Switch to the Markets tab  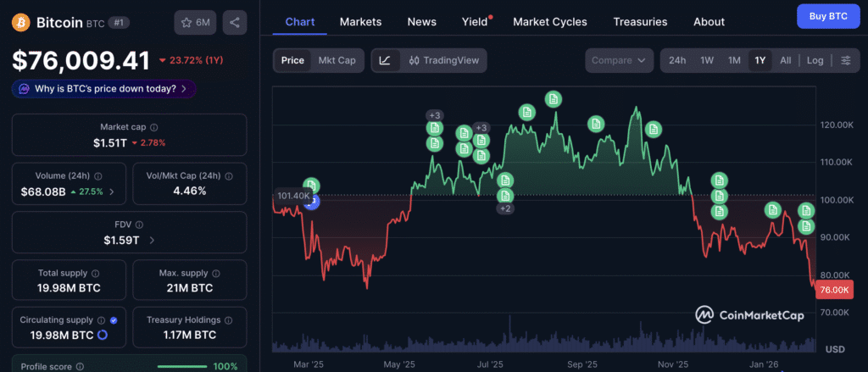pyautogui.click(x=360, y=22)
